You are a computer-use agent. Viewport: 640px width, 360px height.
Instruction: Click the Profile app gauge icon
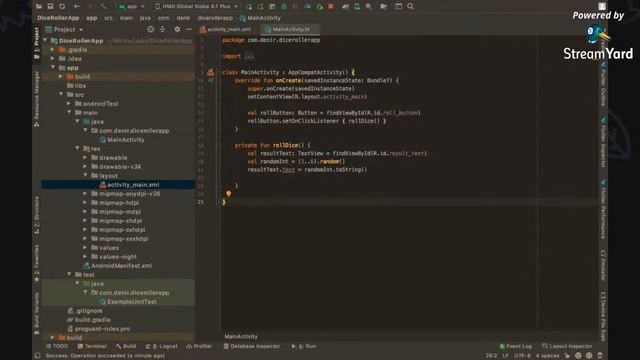(308, 7)
